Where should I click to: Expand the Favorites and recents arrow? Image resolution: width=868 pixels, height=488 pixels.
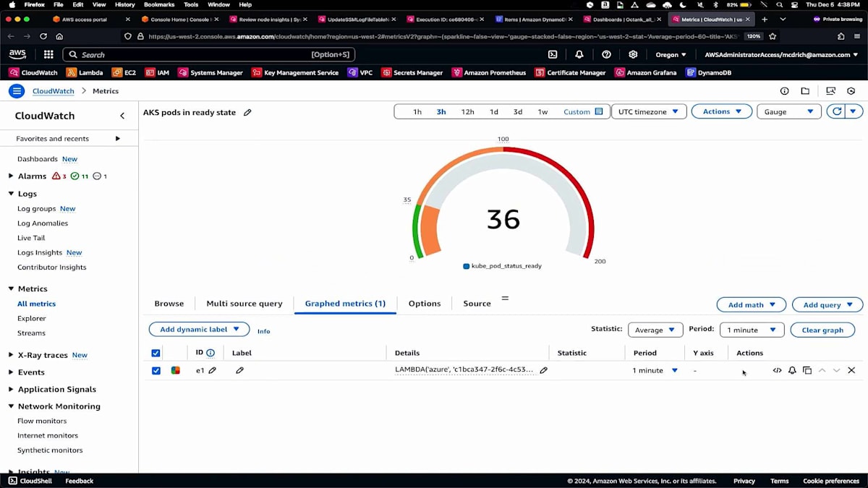click(x=117, y=138)
